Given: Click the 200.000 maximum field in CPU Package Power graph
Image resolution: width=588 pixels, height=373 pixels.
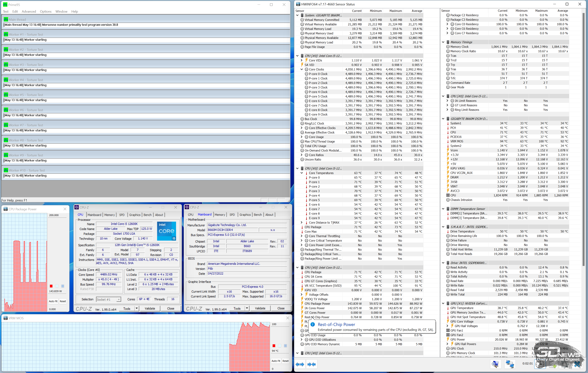Looking at the screenshot, I should click(x=57, y=215).
